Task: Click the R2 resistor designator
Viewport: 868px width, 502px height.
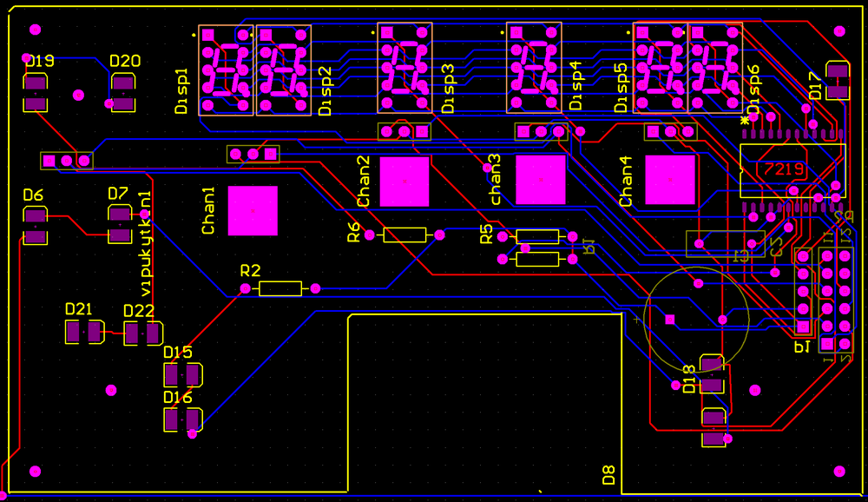Action: tap(250, 271)
